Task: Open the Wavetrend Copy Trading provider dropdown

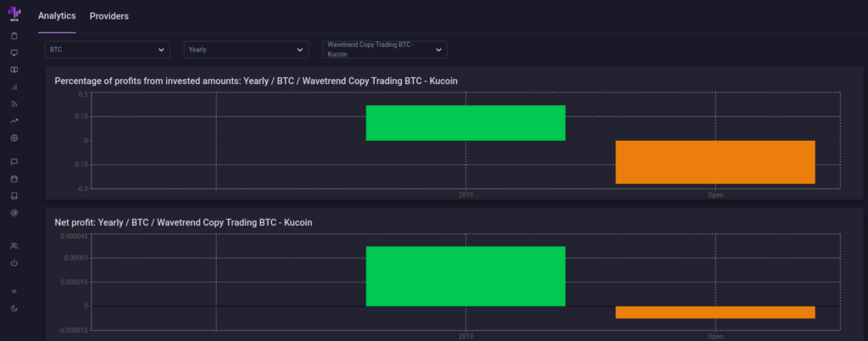Action: 384,50
